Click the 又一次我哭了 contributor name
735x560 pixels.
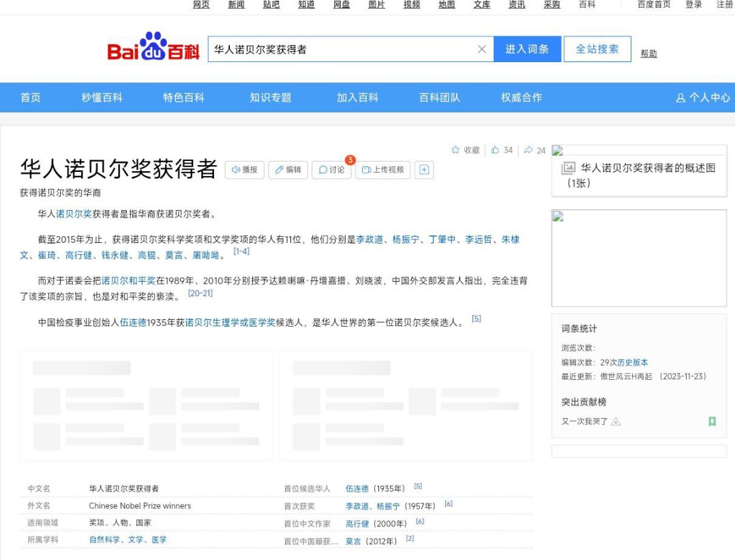pyautogui.click(x=584, y=421)
